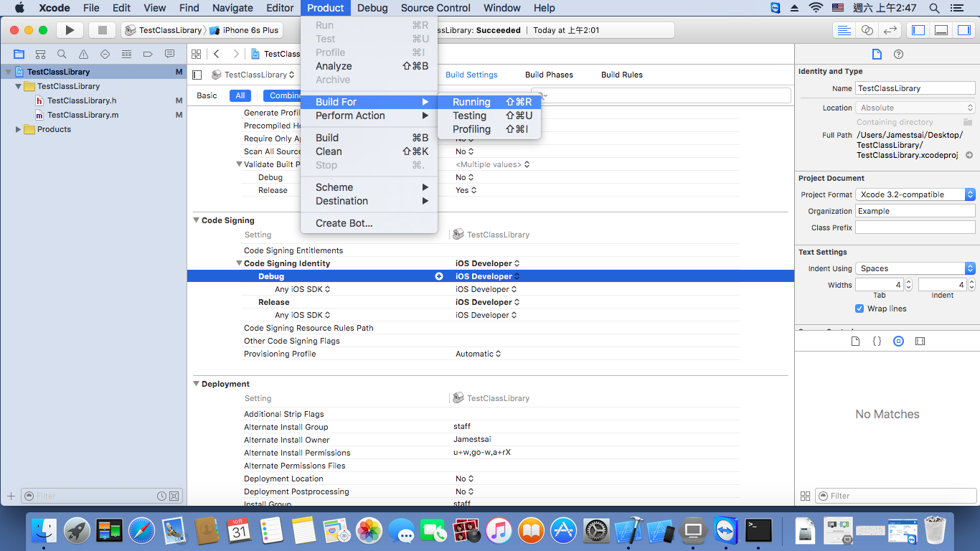Show the File inspector icon

tap(876, 55)
